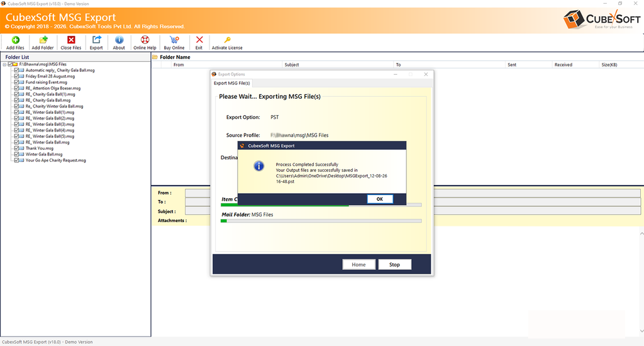This screenshot has width=644, height=346.
Task: Uncheck Fund raising Event.msg checkbox
Action: (16, 82)
